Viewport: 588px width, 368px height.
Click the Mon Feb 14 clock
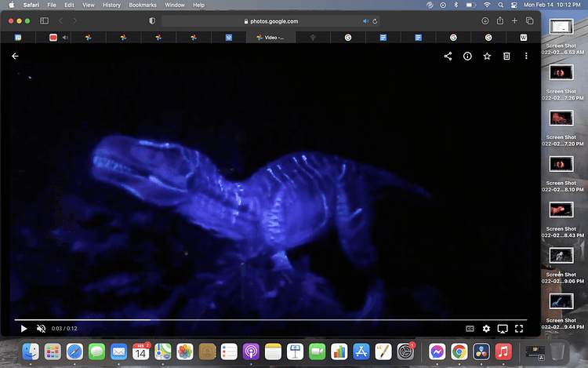[552, 5]
